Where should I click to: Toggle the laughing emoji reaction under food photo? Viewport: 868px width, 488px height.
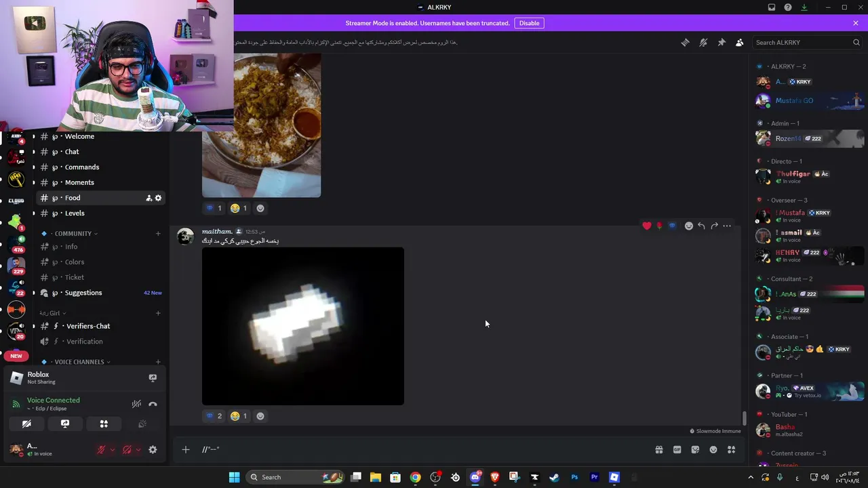239,208
